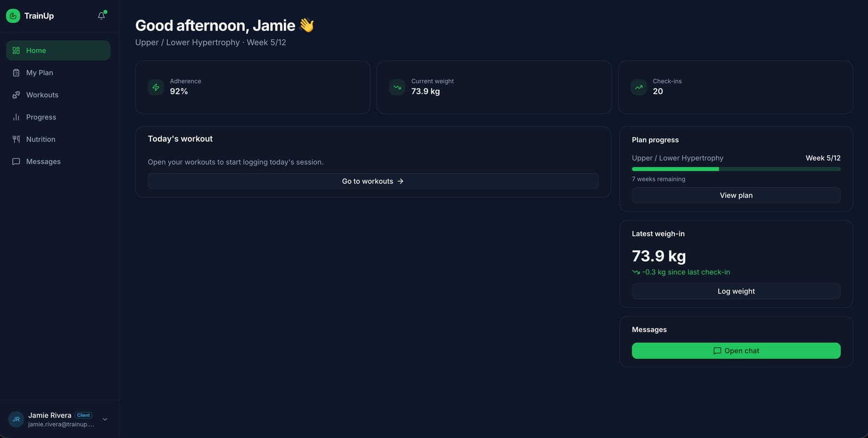Select Nutrition in the sidebar
Viewport: 868px width, 438px height.
click(58, 139)
